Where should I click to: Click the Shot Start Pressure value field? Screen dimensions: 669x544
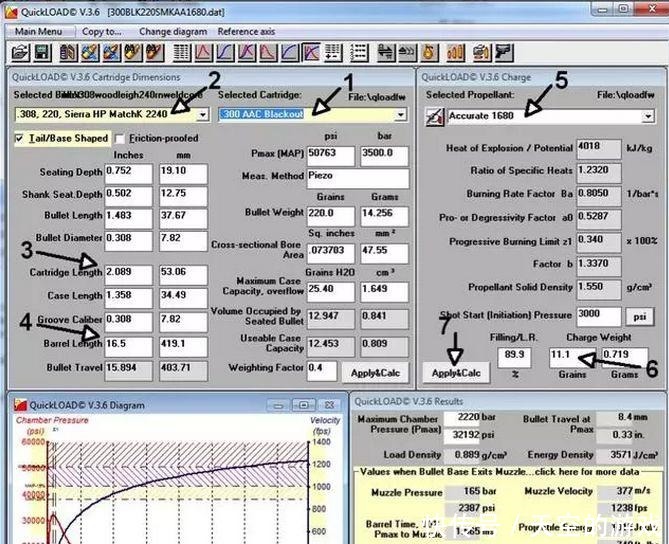point(599,317)
